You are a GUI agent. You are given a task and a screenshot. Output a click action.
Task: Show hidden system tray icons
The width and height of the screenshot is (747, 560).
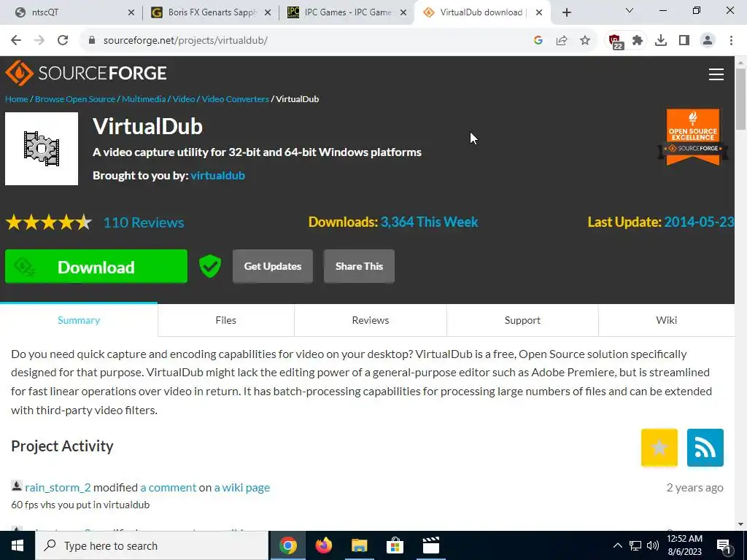coord(617,545)
